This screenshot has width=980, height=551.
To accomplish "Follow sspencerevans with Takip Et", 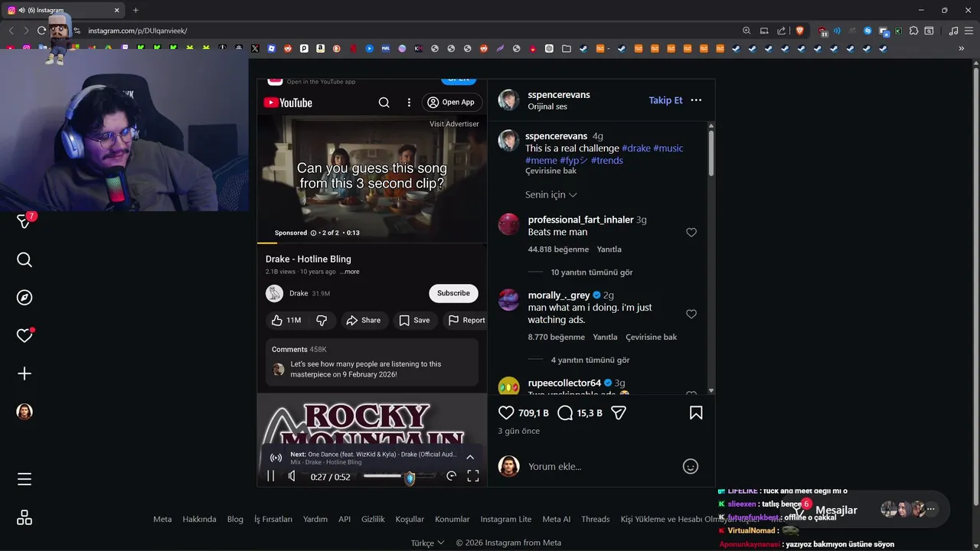I will (665, 100).
